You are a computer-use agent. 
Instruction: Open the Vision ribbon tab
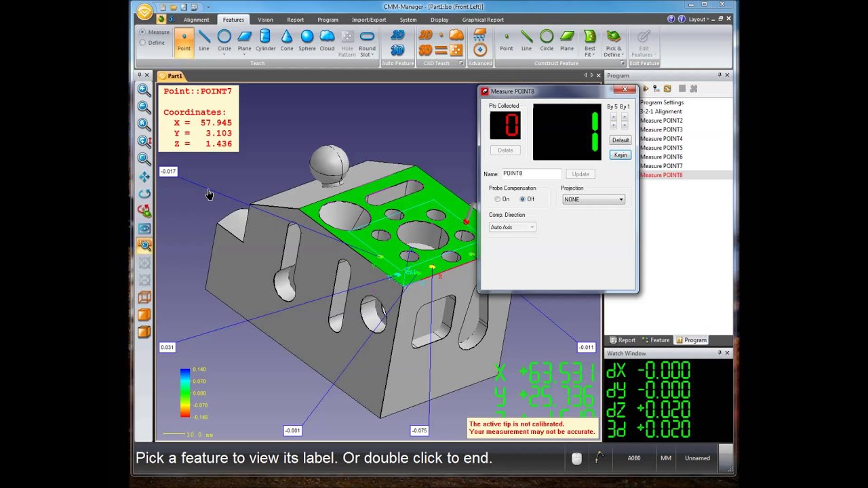tap(265, 20)
